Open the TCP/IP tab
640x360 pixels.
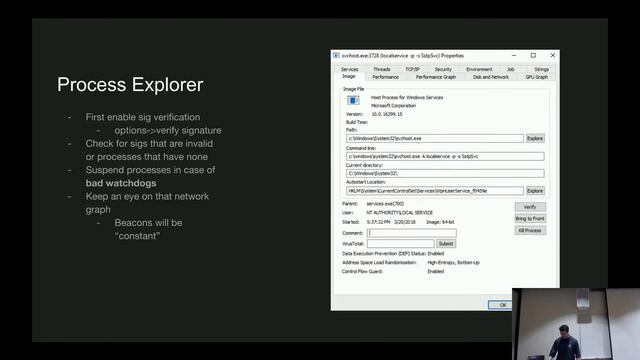pyautogui.click(x=413, y=69)
